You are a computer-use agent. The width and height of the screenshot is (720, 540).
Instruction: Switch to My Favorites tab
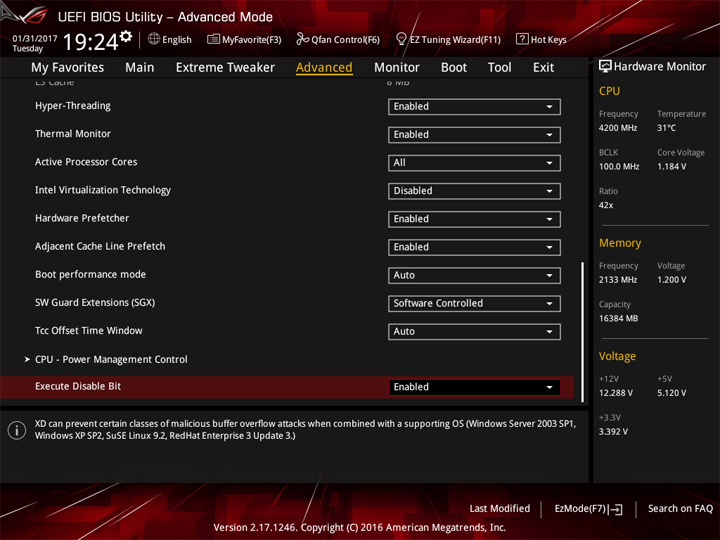pyautogui.click(x=68, y=68)
